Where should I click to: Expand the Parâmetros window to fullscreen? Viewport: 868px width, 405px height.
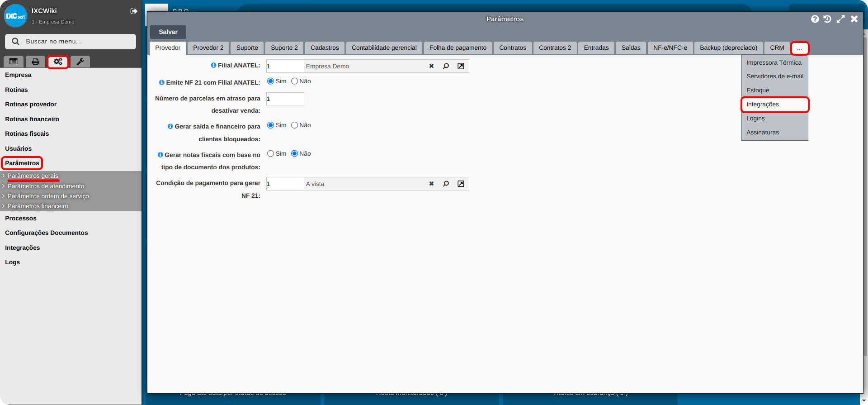point(841,19)
